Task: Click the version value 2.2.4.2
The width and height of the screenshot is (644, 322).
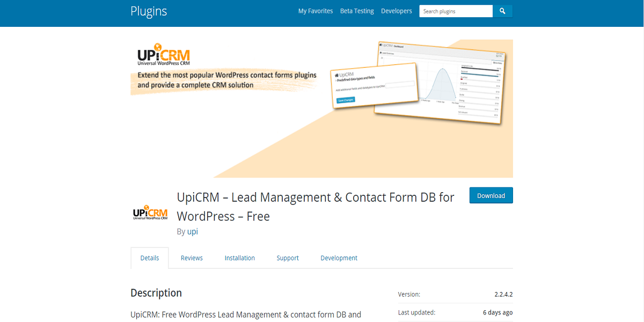Action: (504, 295)
